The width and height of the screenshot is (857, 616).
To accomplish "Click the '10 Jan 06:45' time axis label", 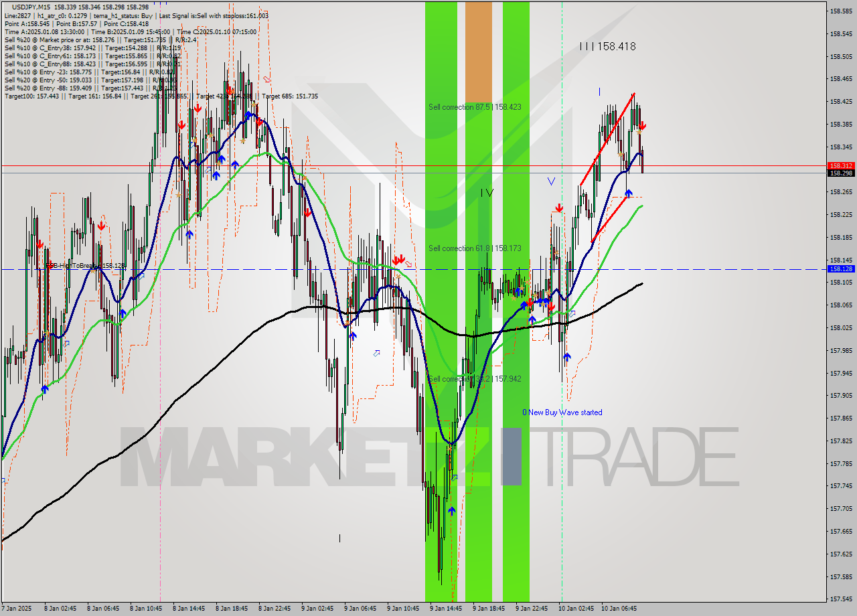I will point(619,609).
